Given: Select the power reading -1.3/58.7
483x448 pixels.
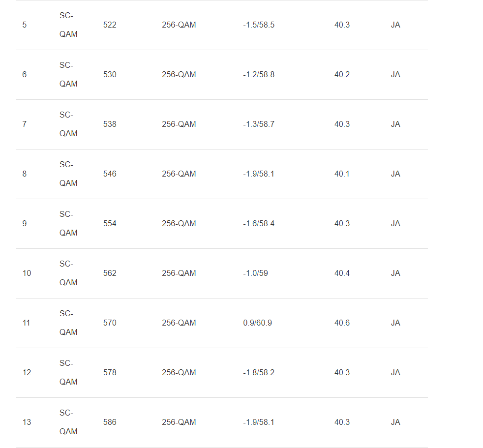Looking at the screenshot, I should click(258, 124).
